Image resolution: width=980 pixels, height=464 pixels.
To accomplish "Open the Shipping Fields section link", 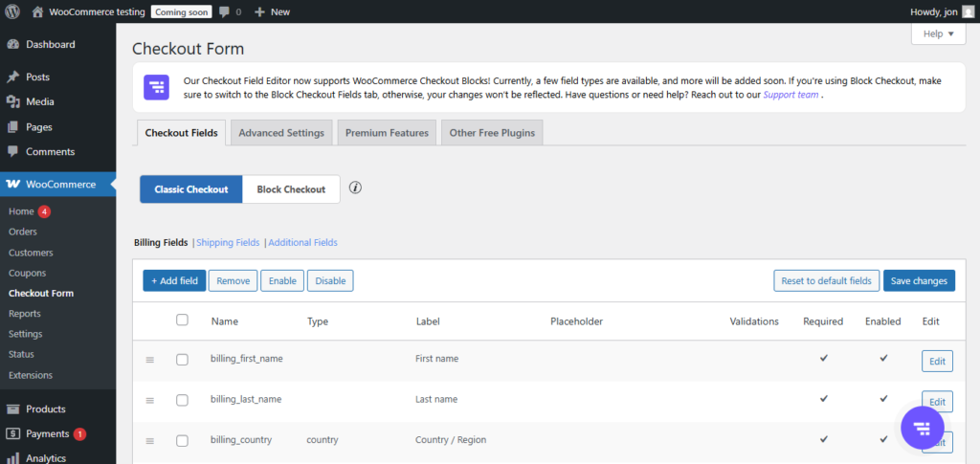I will tap(228, 243).
